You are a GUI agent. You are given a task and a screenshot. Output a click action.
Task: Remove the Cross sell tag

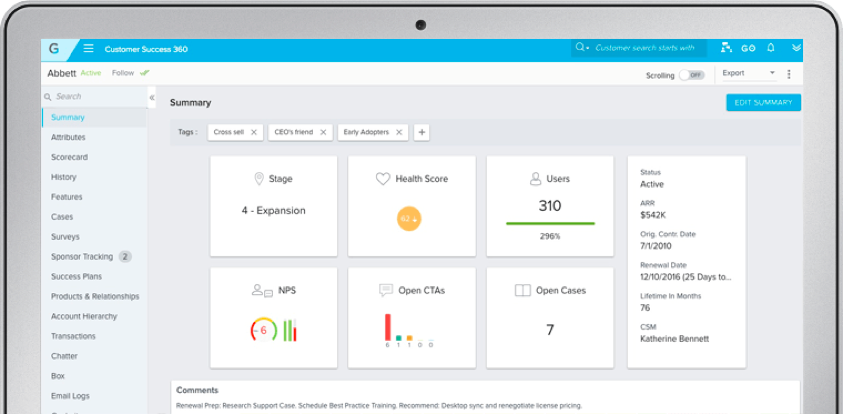[x=254, y=132]
